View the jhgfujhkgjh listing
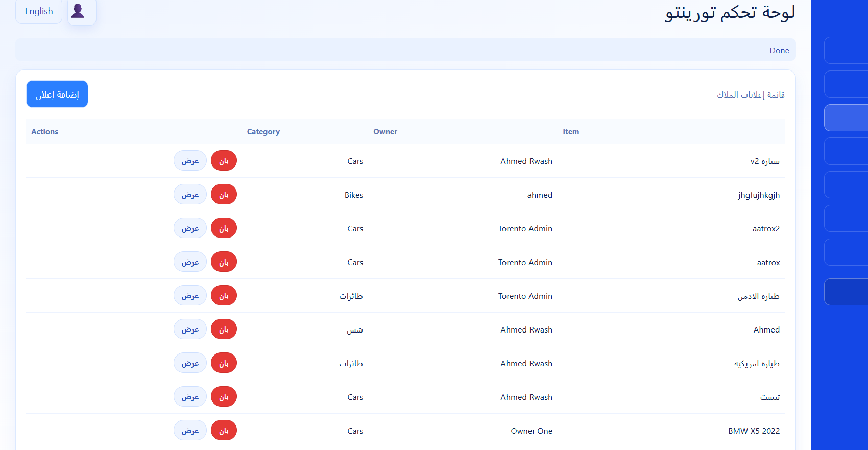 click(x=190, y=195)
